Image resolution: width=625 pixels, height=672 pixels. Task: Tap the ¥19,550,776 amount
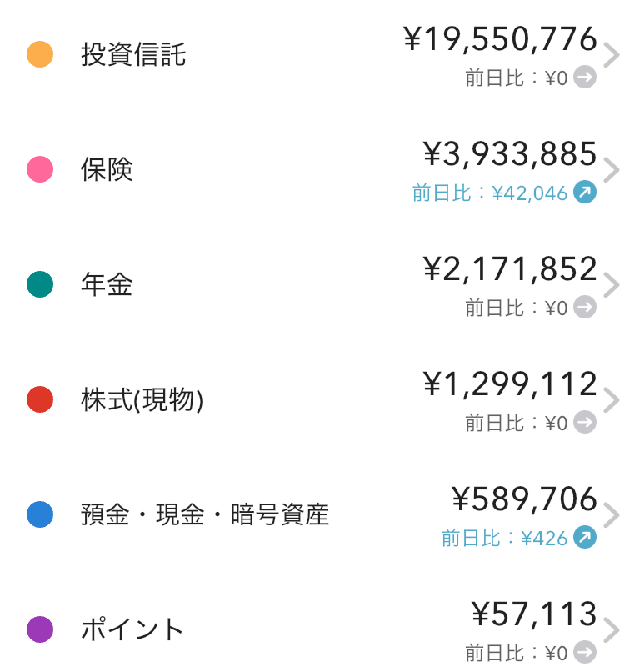(x=501, y=39)
